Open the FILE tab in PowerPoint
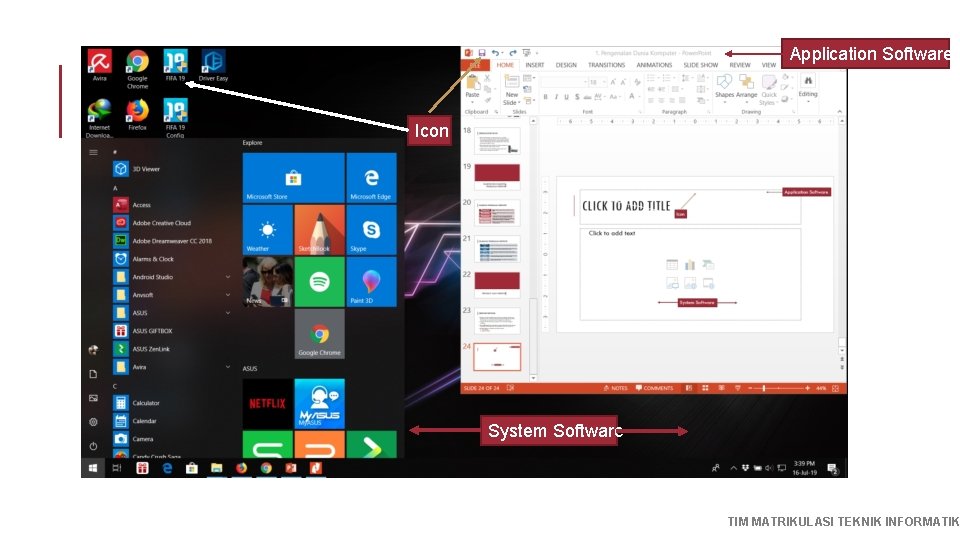Image resolution: width=960 pixels, height=540 pixels. point(475,65)
